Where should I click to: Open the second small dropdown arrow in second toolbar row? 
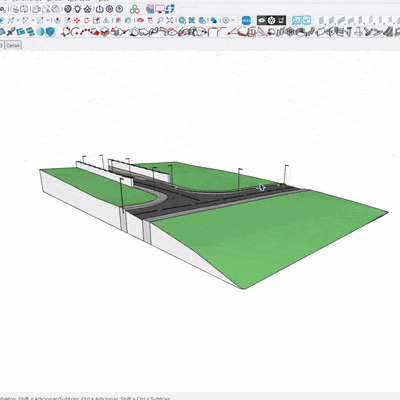(33, 21)
